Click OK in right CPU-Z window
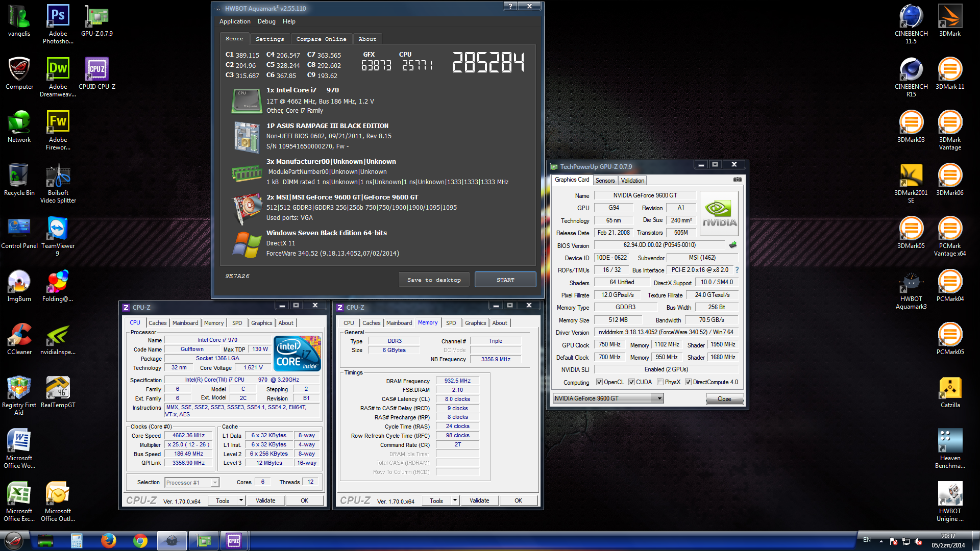 coord(518,500)
